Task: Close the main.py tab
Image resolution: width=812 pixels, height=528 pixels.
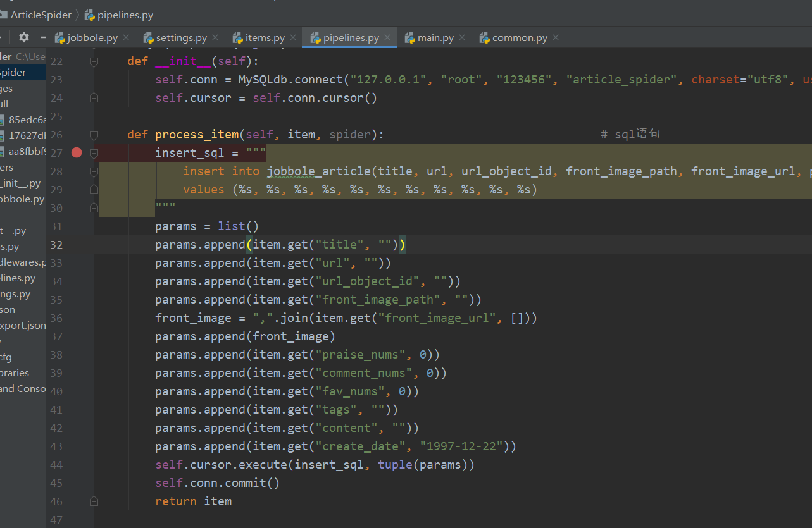Action: pos(461,38)
